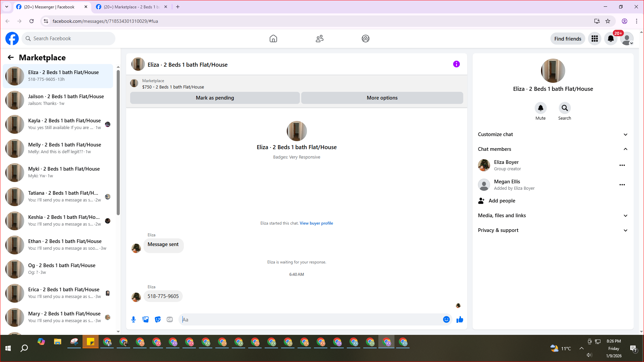Open the Facebook menu grid icon
Image resolution: width=644 pixels, height=362 pixels.
(x=595, y=39)
